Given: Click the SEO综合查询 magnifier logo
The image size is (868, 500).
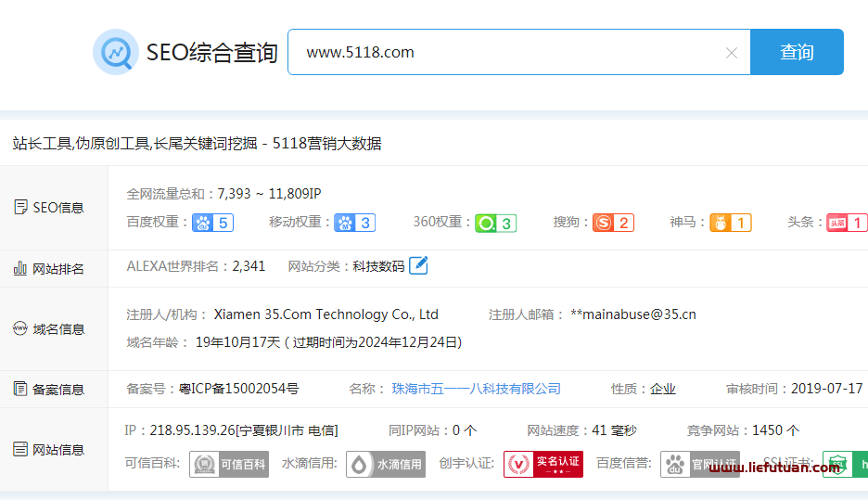Looking at the screenshot, I should click(116, 52).
